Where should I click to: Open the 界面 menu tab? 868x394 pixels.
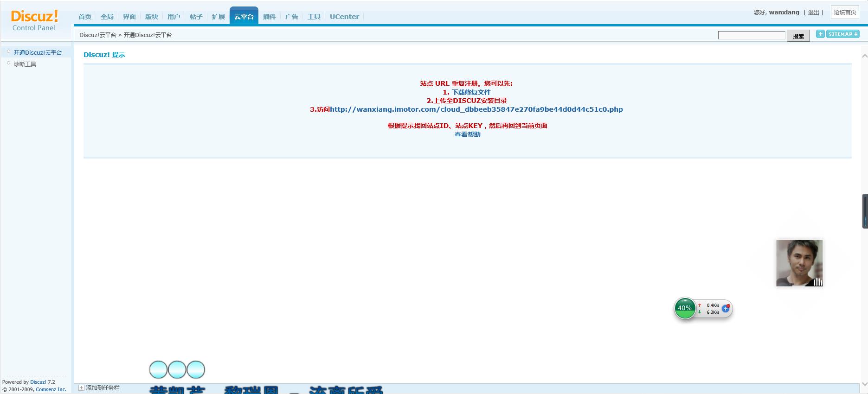click(129, 17)
